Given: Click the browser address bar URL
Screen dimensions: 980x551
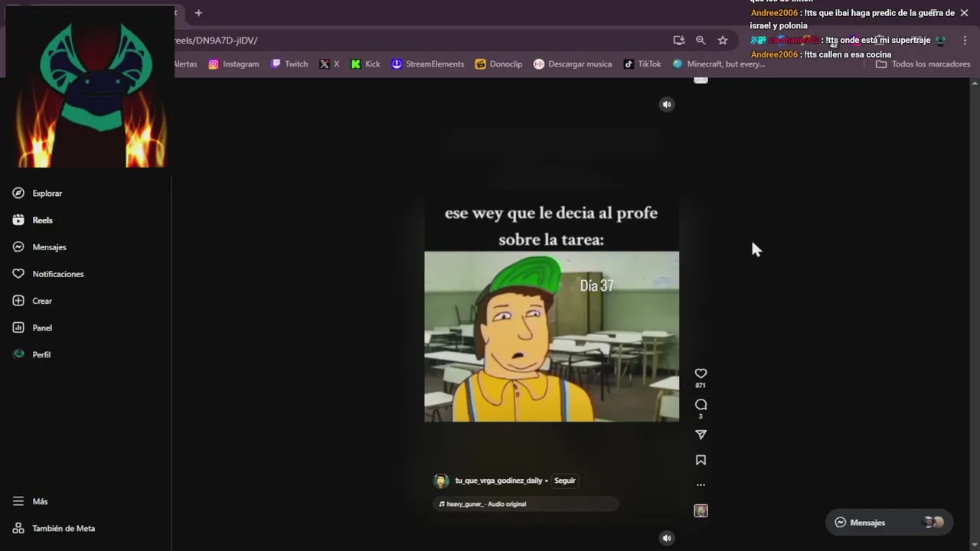Looking at the screenshot, I should pyautogui.click(x=216, y=41).
